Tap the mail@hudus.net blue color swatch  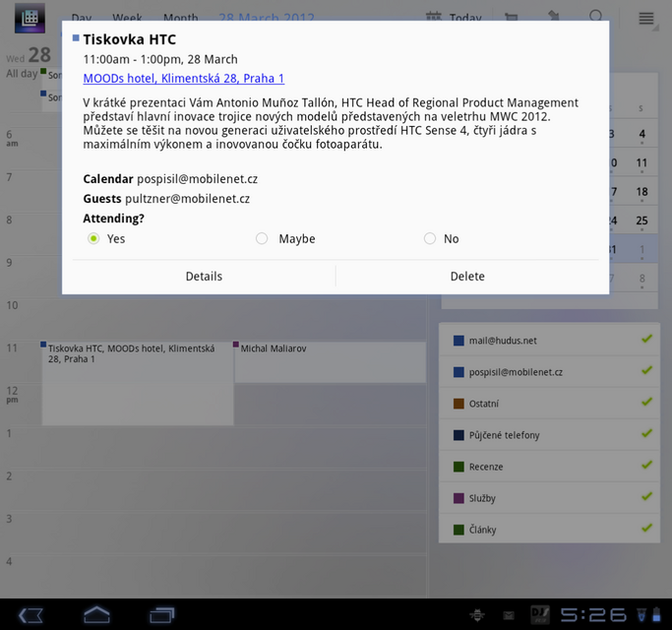coord(458,341)
